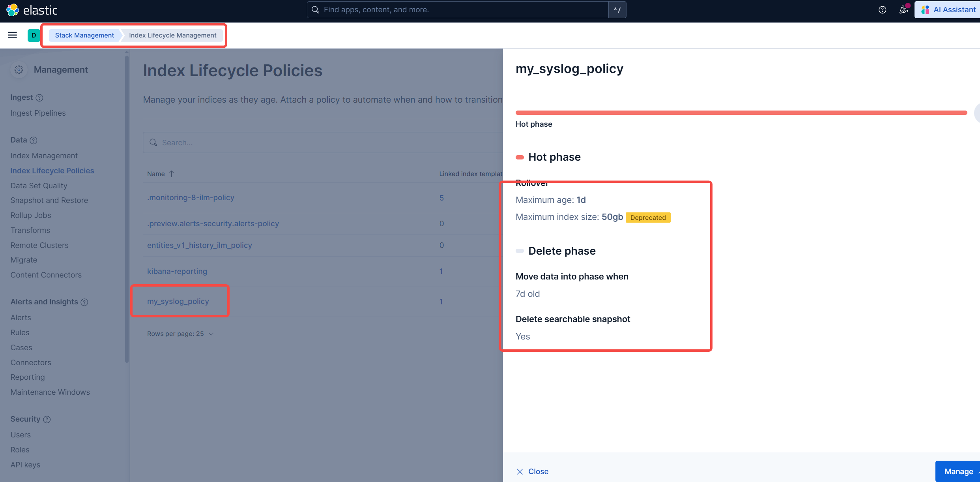This screenshot has width=980, height=482.
Task: Open the hamburger navigation menu
Action: coord(13,35)
